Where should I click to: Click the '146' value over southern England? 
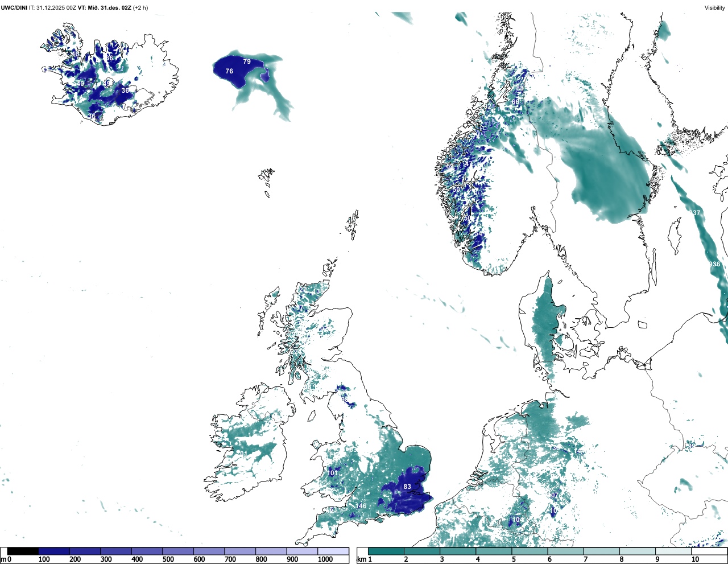(361, 506)
